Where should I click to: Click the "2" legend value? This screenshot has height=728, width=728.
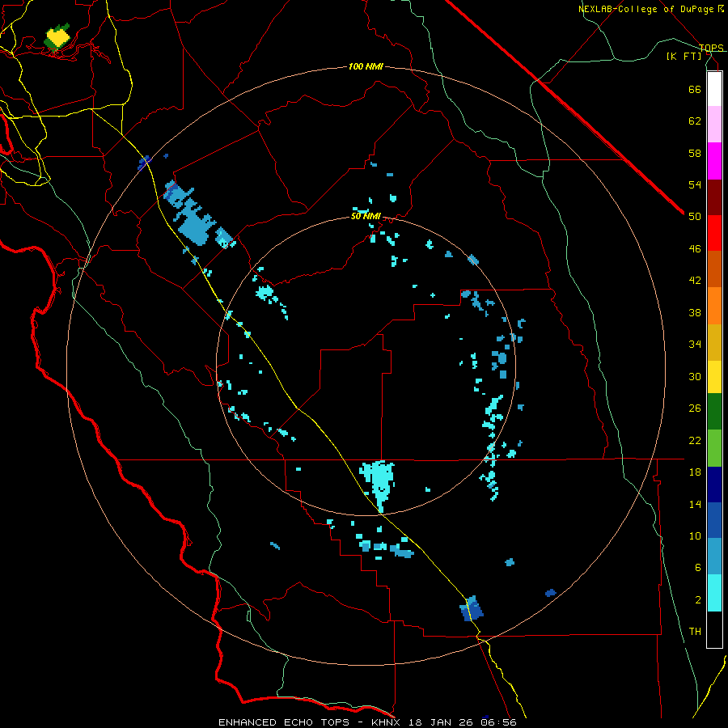coord(698,600)
